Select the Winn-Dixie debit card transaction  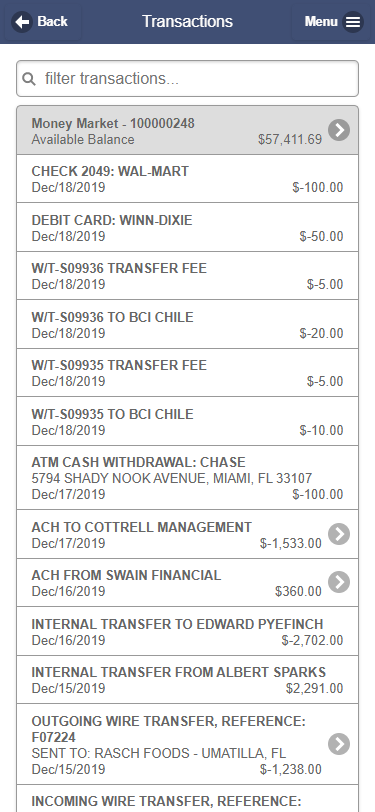(188, 227)
